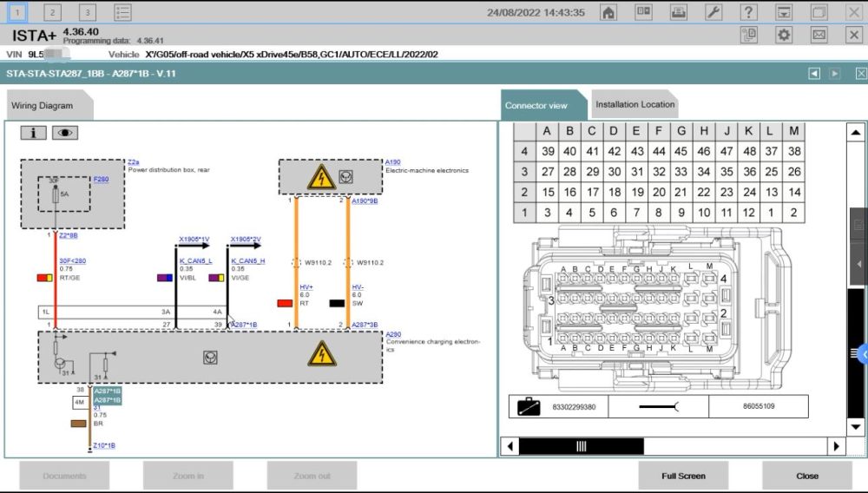The height and width of the screenshot is (493, 868).
Task: Open the gear configuration icon
Action: tap(784, 36)
